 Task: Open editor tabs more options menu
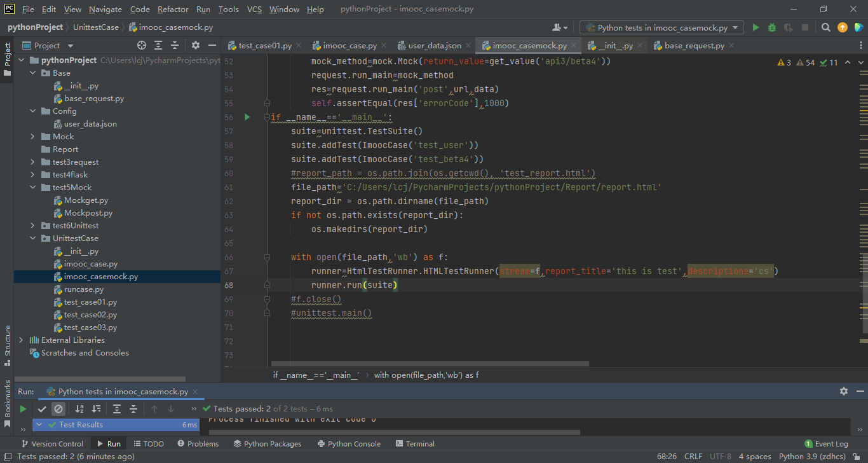861,45
